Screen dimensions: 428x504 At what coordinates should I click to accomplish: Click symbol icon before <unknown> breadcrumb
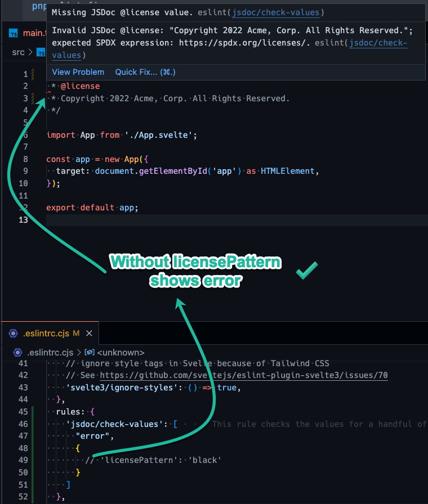click(x=90, y=352)
